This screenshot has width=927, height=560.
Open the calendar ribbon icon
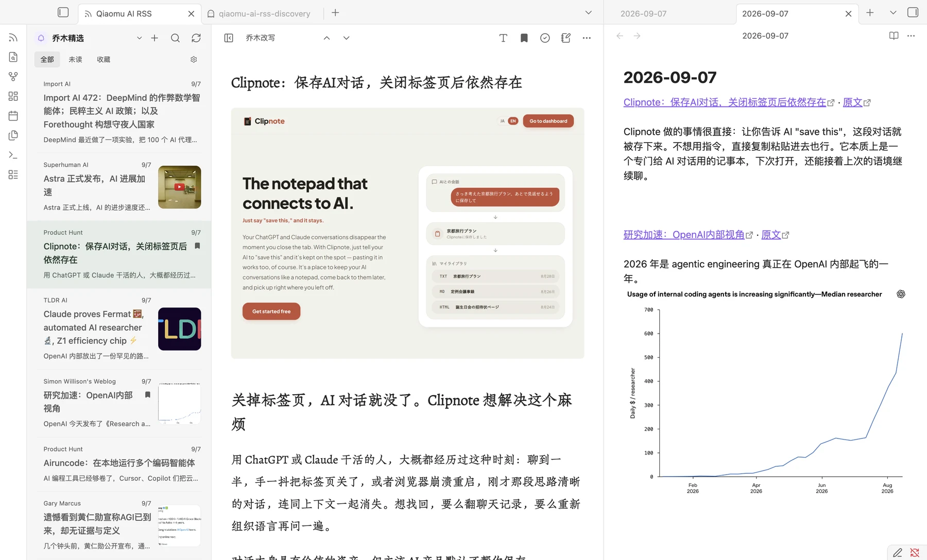(x=13, y=116)
